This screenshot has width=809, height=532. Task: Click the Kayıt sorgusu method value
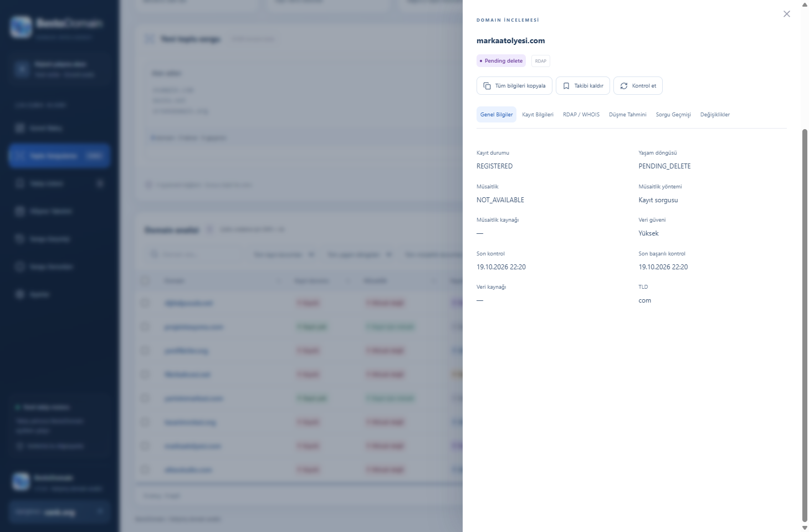pos(658,200)
